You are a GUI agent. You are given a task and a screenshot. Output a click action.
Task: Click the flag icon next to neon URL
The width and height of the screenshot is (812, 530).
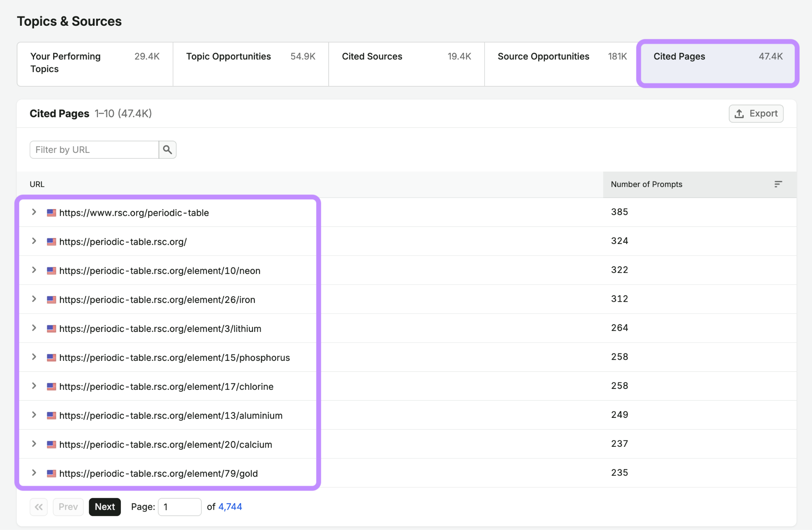coord(52,271)
